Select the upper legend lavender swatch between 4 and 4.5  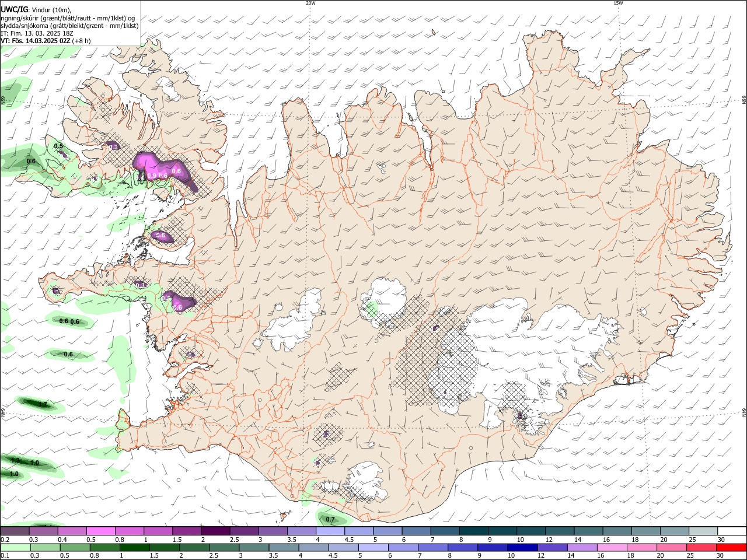[x=330, y=531]
